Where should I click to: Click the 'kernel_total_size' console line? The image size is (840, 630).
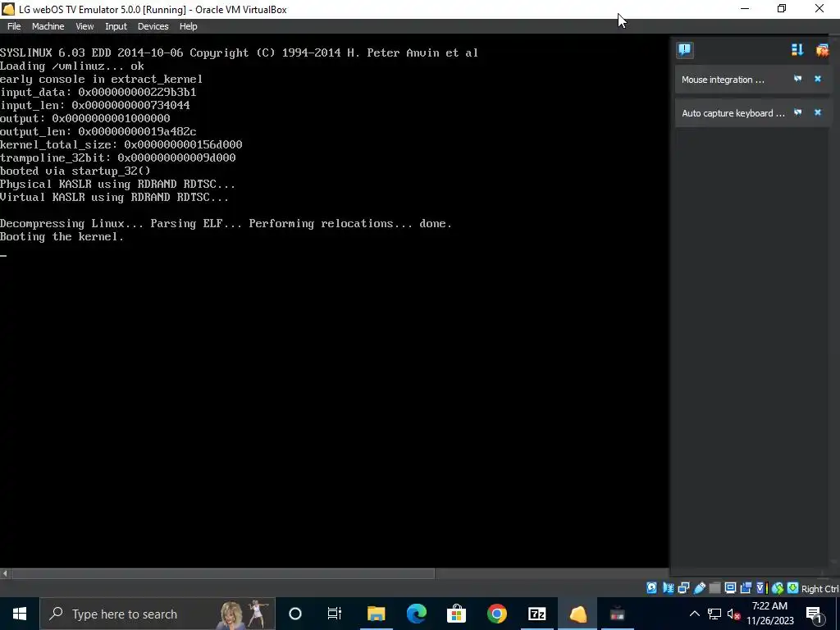121,144
